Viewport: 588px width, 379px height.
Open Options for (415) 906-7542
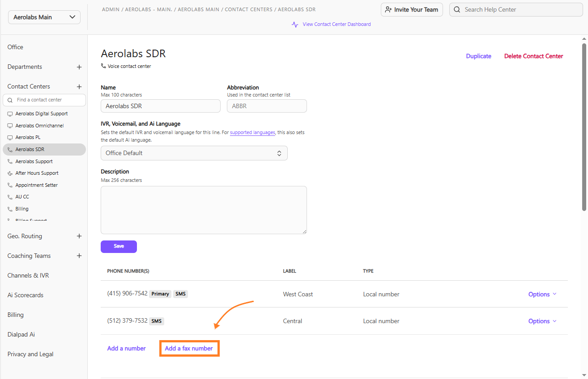click(542, 294)
